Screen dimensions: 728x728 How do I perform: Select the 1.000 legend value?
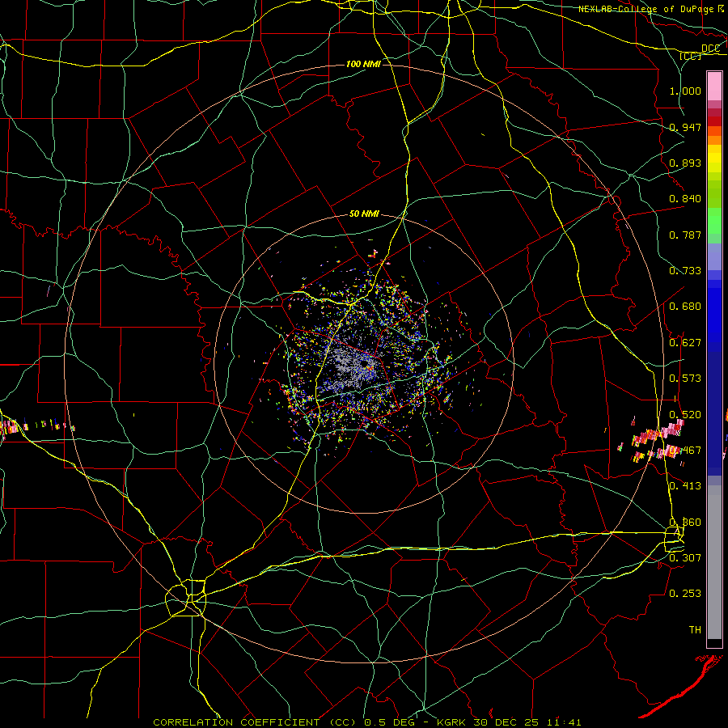[x=685, y=91]
